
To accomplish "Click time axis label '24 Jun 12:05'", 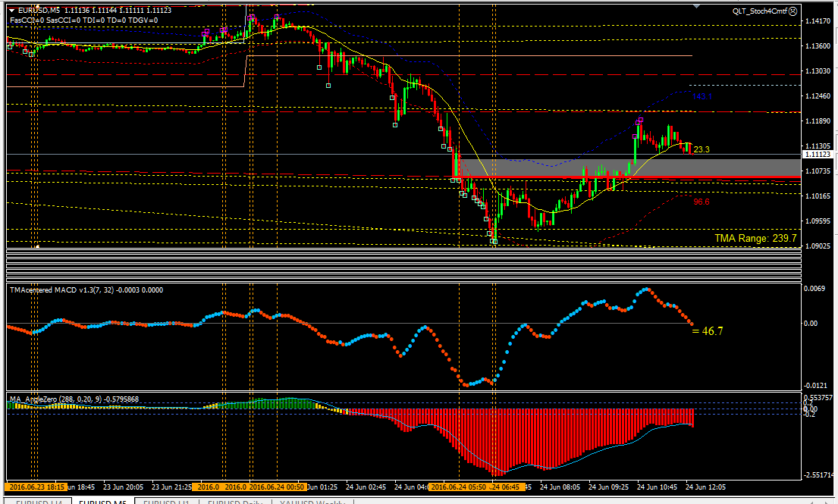I will click(705, 487).
